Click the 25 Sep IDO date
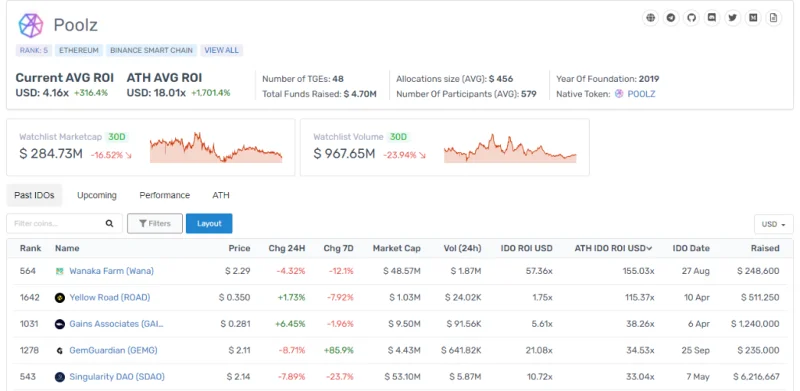 (x=694, y=351)
